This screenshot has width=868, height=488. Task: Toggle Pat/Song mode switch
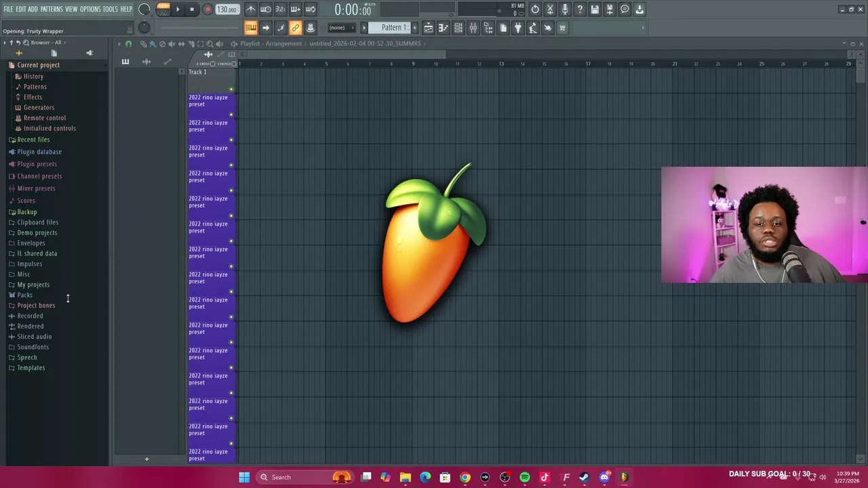(x=163, y=9)
